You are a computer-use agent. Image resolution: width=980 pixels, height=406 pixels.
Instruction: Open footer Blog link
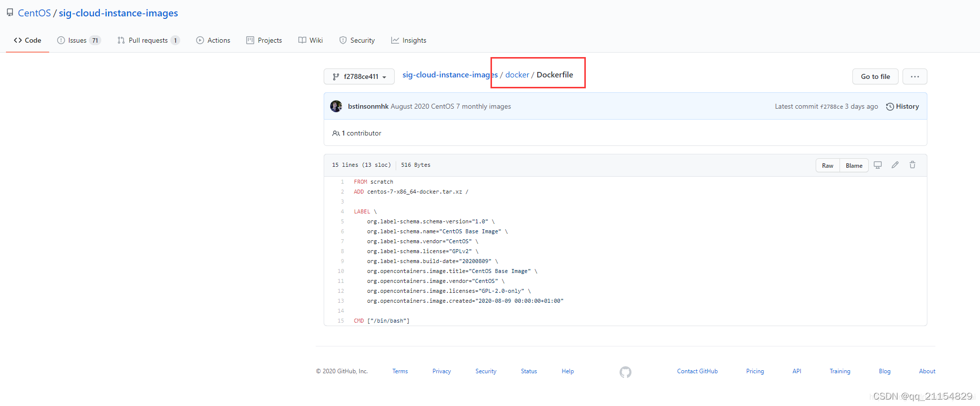point(885,371)
